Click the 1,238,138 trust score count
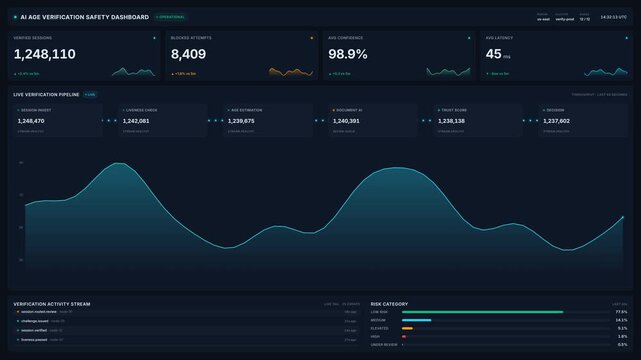Image resolution: width=641 pixels, height=360 pixels. (x=451, y=121)
